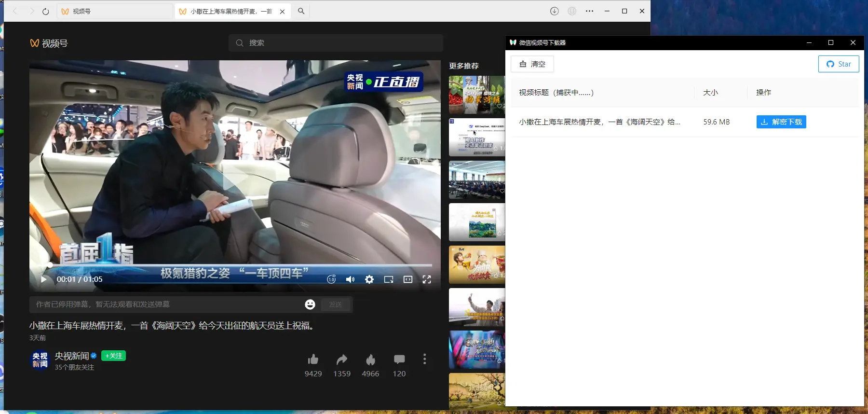Click the 操作 column header
This screenshot has height=414, width=868.
click(x=763, y=92)
